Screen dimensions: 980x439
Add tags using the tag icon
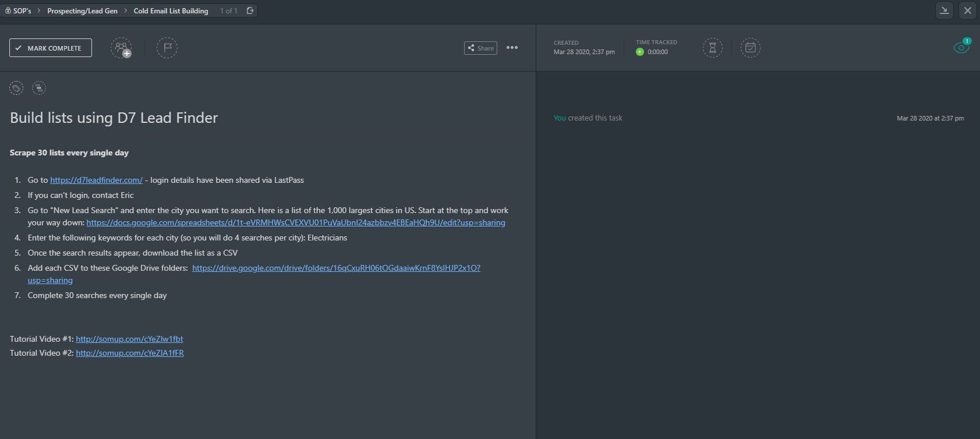click(x=16, y=88)
